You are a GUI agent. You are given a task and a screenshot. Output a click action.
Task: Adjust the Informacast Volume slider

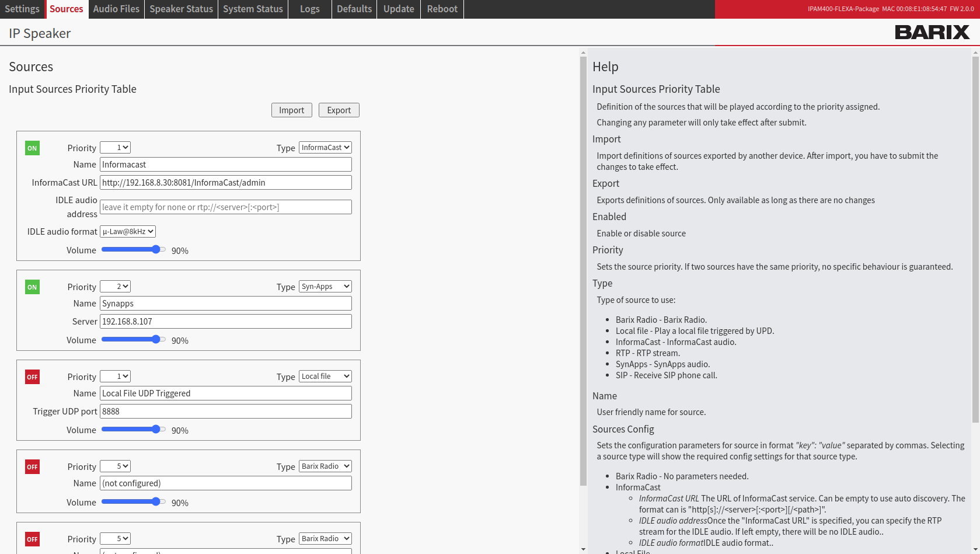(133, 250)
